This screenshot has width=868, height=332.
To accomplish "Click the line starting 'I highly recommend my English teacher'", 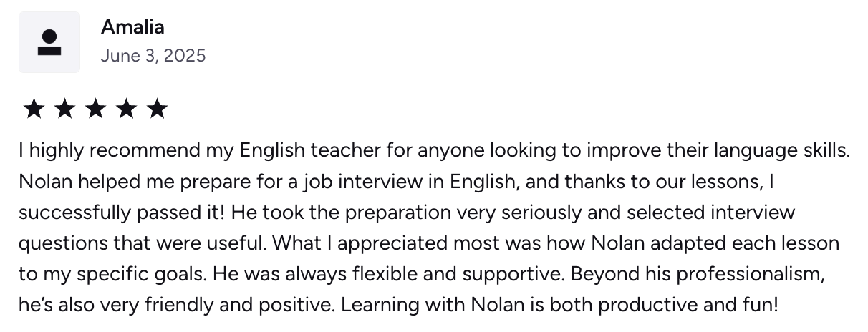I will tap(435, 151).
